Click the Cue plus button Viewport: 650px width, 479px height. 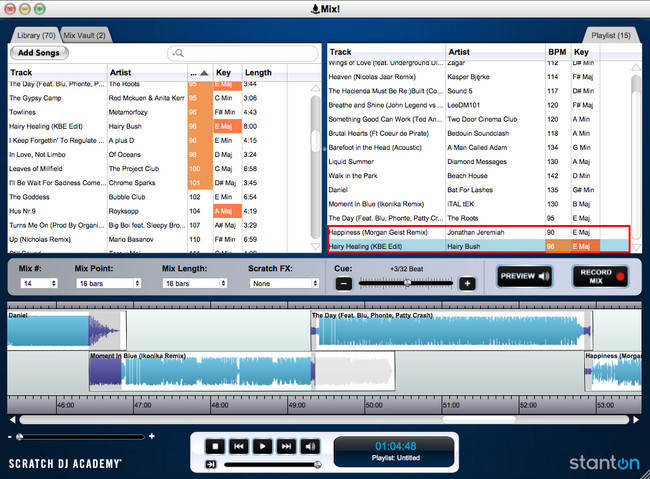(x=466, y=283)
